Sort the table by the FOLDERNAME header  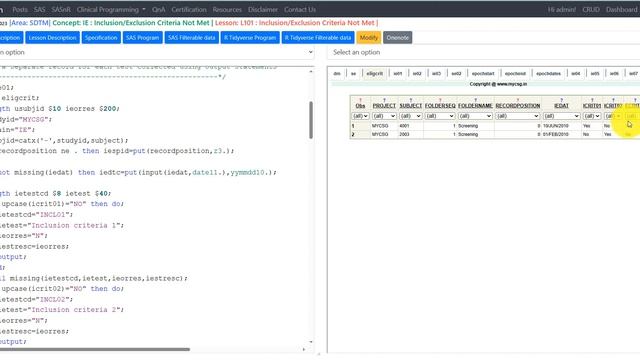pyautogui.click(x=475, y=106)
